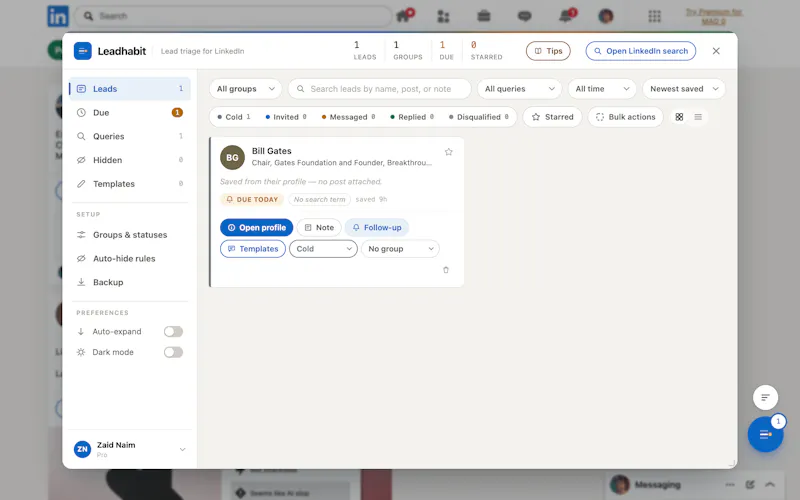Viewport: 800px width, 500px height.
Task: Open Groups & statuses setup
Action: click(130, 235)
